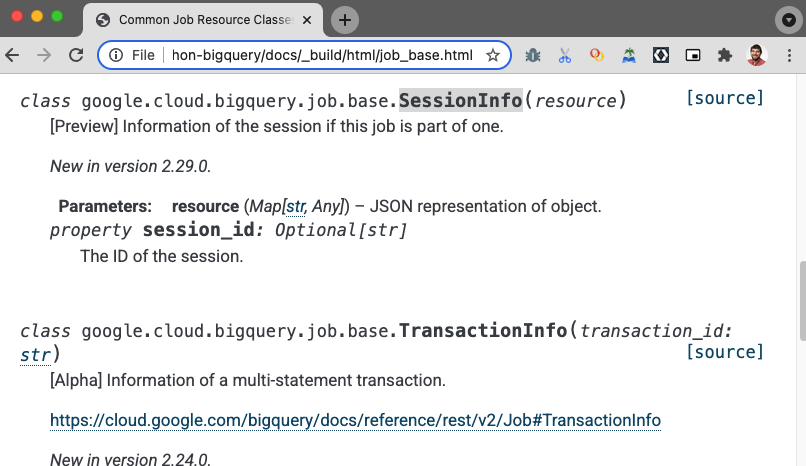This screenshot has width=806, height=466.
Task: Open the Chrome three-dot menu
Action: [x=789, y=55]
